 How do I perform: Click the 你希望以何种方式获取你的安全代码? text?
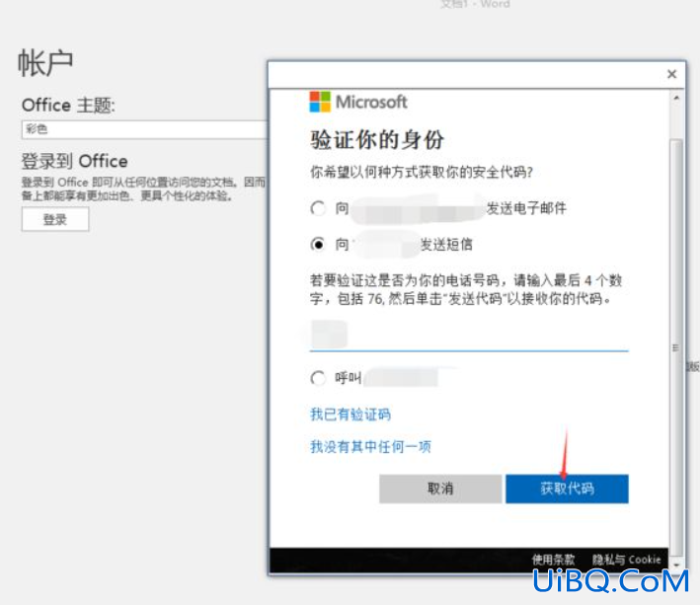(422, 172)
